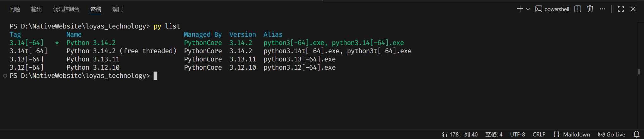
Task: Click 行 178, 列 40 cursor position
Action: (460, 134)
